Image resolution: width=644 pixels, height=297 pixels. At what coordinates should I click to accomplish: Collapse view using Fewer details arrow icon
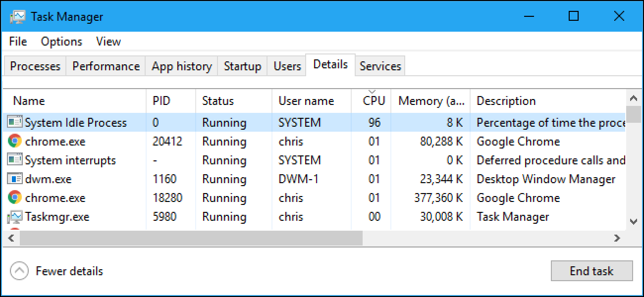tap(19, 271)
